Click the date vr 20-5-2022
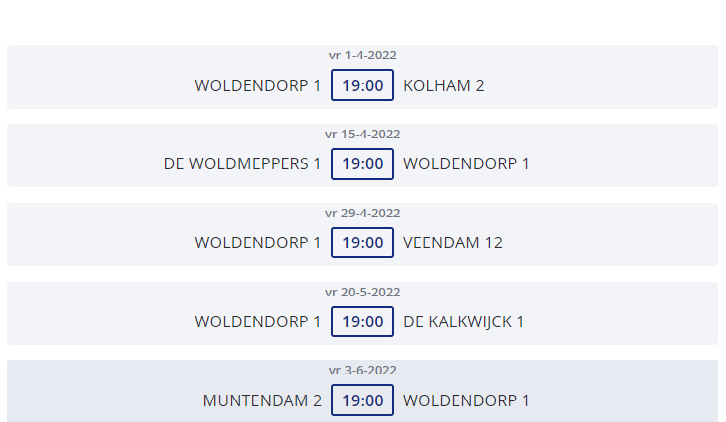The width and height of the screenshot is (726, 422). point(363,292)
